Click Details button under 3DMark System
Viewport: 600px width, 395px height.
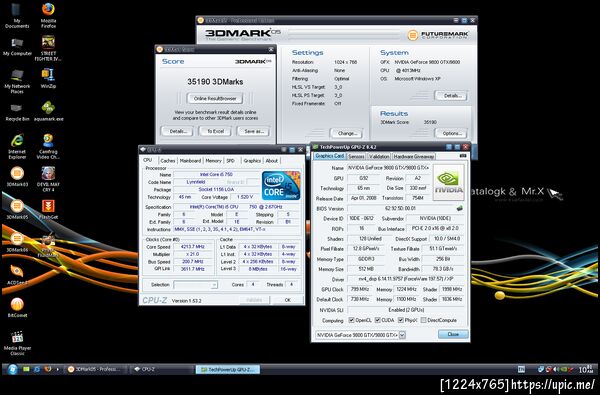pos(452,96)
